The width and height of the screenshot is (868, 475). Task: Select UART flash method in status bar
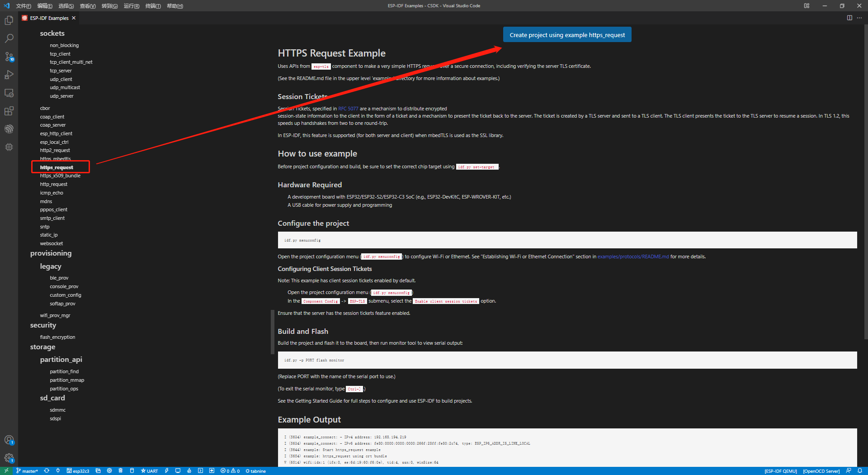[150, 471]
